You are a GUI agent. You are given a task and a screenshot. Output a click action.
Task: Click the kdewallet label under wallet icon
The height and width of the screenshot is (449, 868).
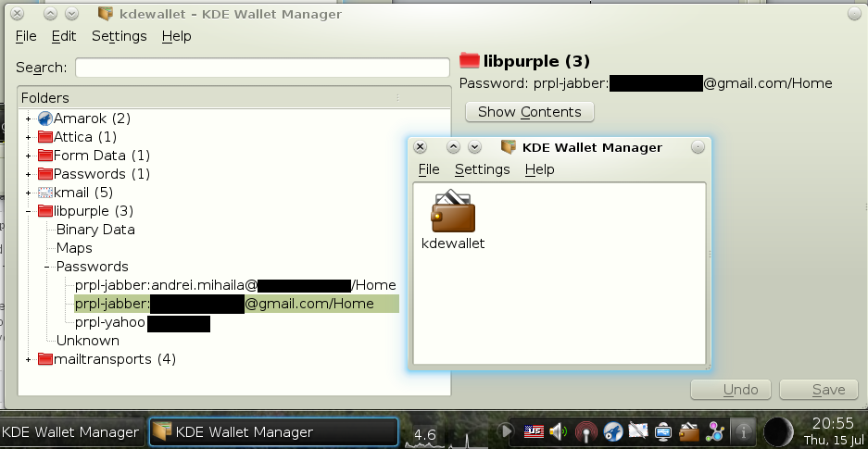(453, 243)
